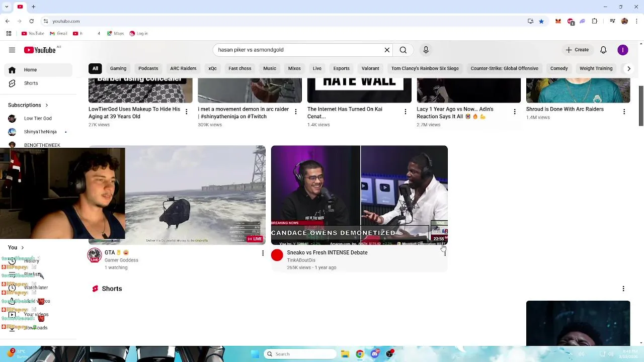Viewport: 644px width, 362px height.
Task: Open options for Sneako vs Fresh video
Action: tap(445, 253)
